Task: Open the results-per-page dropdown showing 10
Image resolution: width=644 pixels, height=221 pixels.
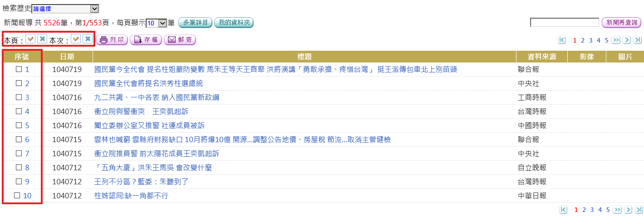Action: point(157,23)
